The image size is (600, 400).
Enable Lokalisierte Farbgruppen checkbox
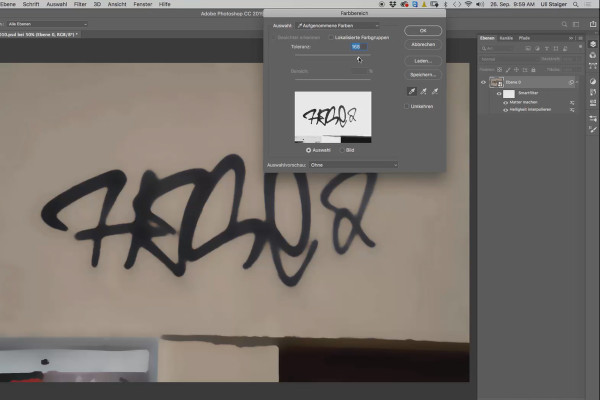tap(331, 38)
